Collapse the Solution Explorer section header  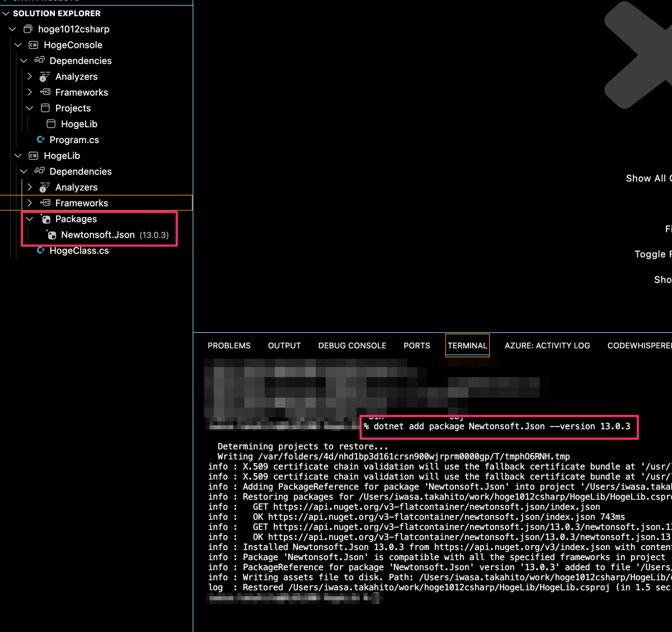(6, 13)
